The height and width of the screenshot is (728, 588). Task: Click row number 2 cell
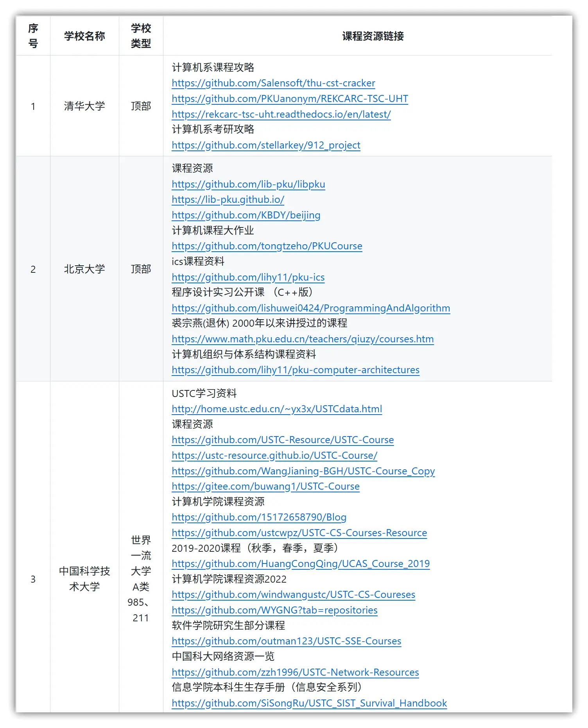click(33, 269)
